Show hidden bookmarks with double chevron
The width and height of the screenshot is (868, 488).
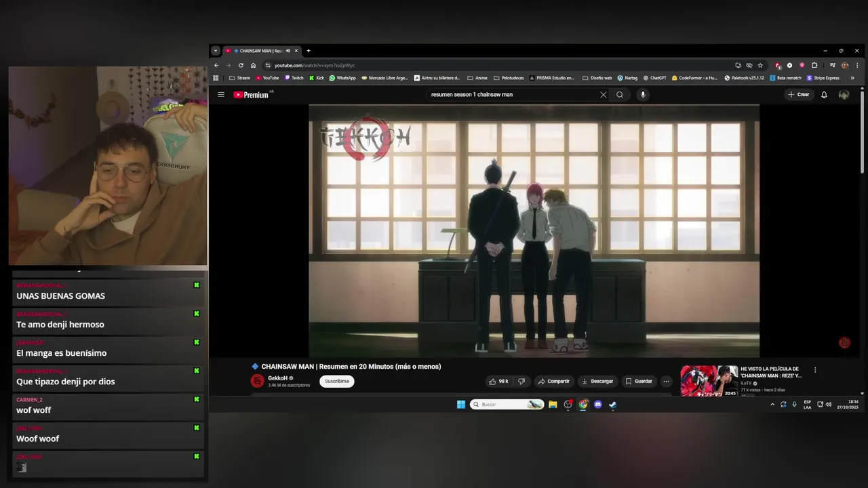pyautogui.click(x=852, y=78)
